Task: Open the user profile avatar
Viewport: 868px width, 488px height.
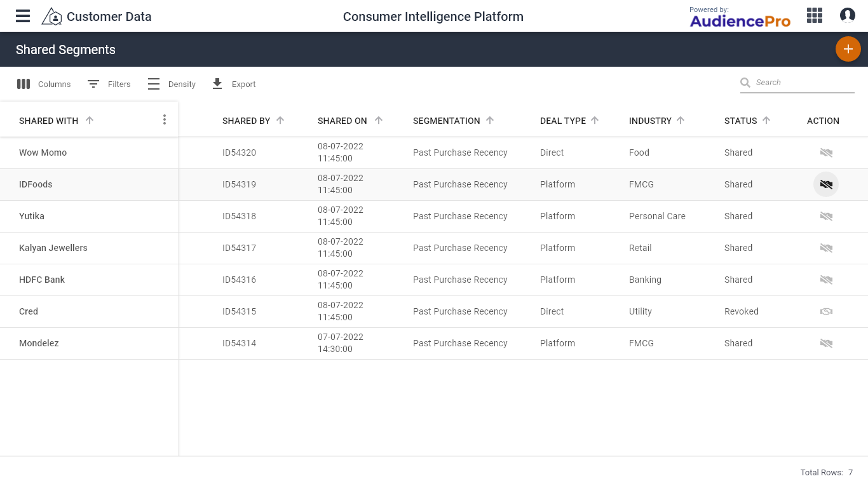Action: (848, 15)
